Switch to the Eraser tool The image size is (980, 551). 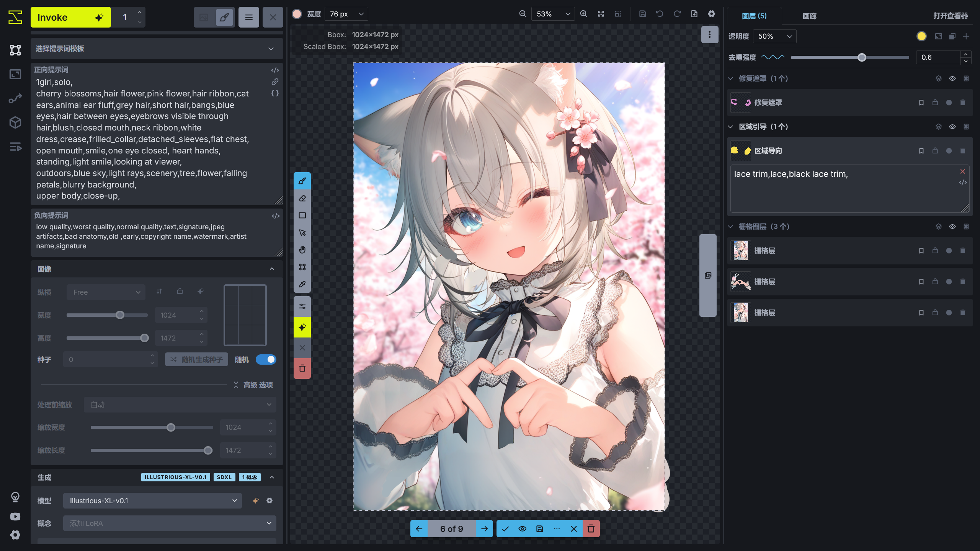point(302,198)
